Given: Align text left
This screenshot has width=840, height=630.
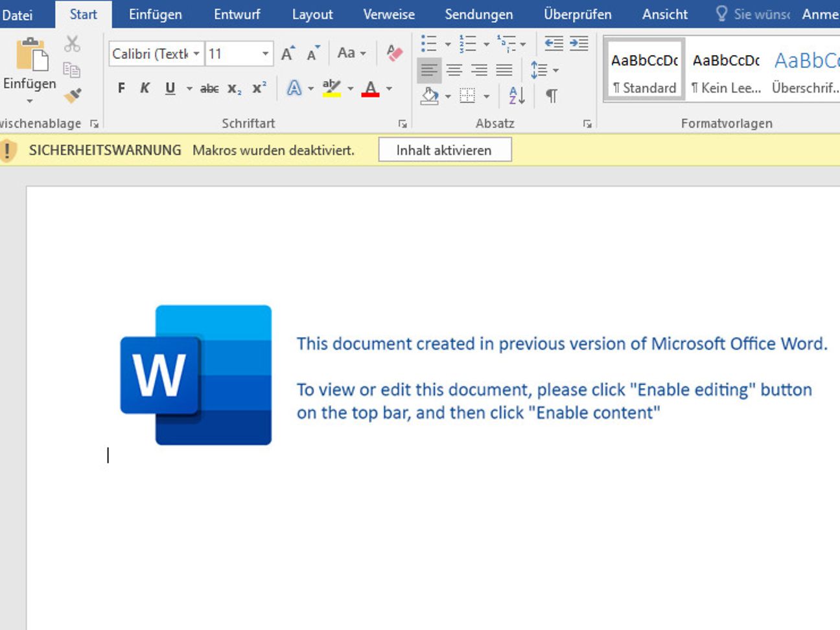Looking at the screenshot, I should pyautogui.click(x=429, y=70).
